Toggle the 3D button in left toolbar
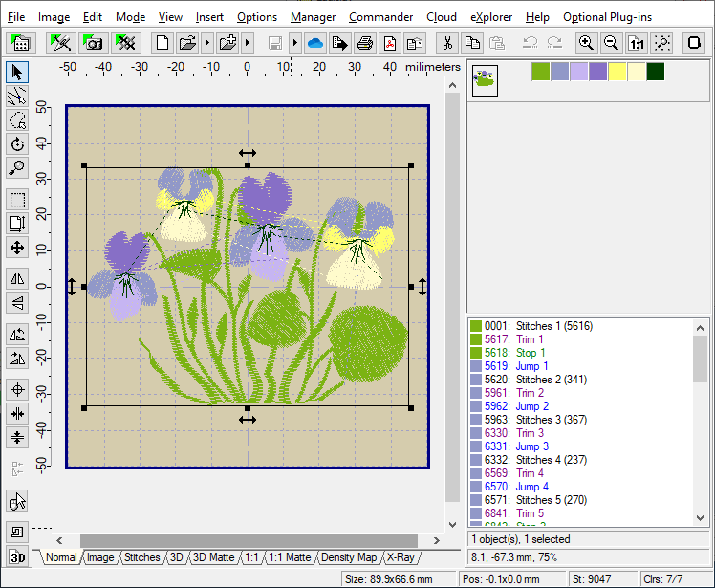 point(16,556)
